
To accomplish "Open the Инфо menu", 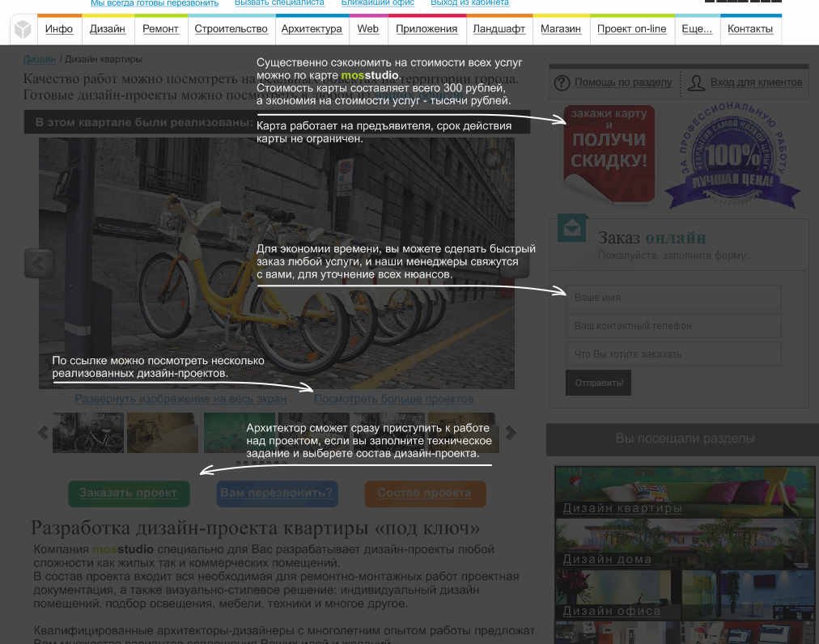I will tap(59, 29).
